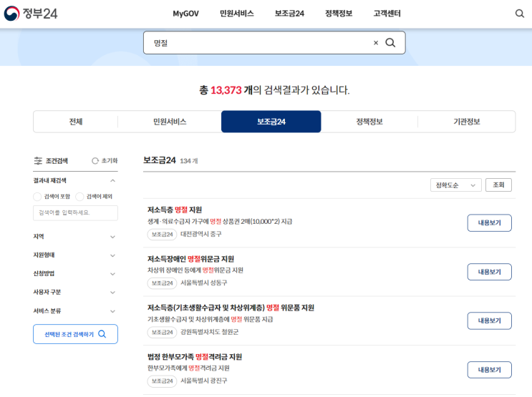The height and width of the screenshot is (397, 532).
Task: Click the 조건검색 heading text
Action: [57, 161]
